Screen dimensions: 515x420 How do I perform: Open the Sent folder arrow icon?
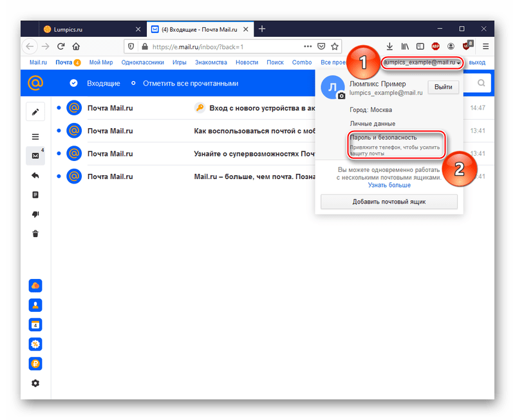(x=35, y=175)
